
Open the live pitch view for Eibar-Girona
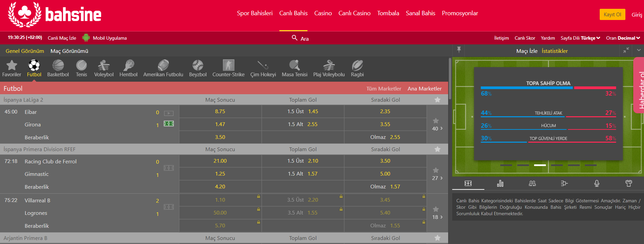[x=169, y=124]
